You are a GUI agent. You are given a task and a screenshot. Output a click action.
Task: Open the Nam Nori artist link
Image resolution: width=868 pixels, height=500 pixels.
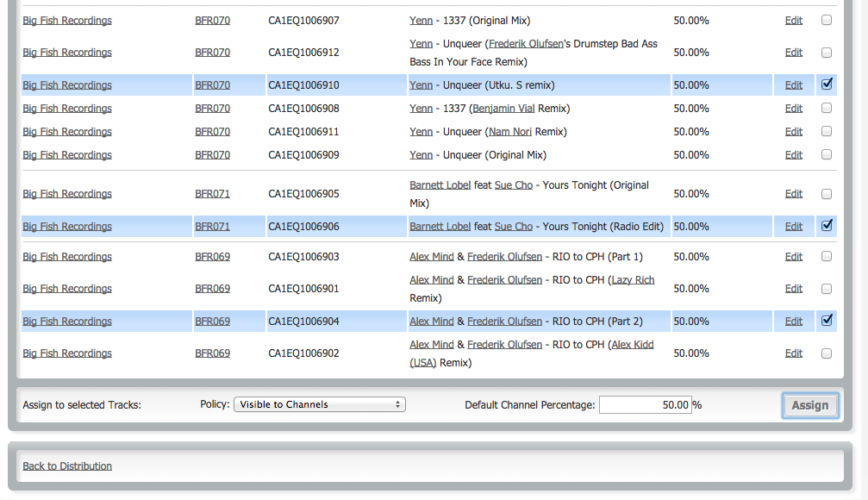tap(510, 132)
